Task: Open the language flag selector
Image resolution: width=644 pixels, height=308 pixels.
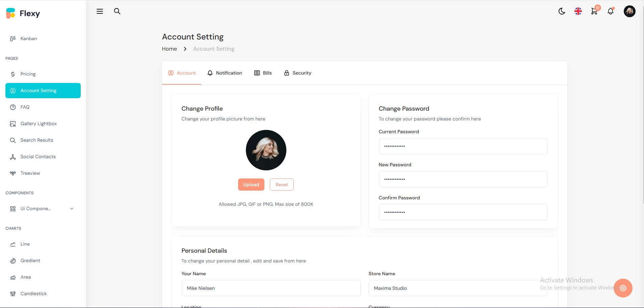Action: click(x=578, y=11)
